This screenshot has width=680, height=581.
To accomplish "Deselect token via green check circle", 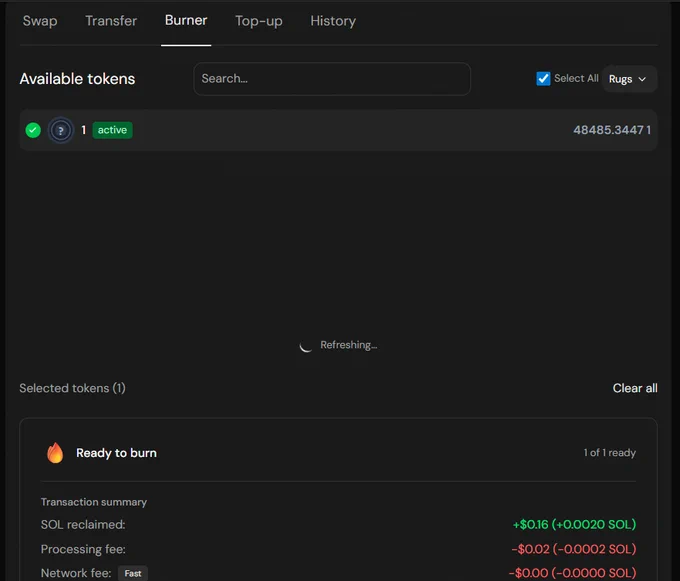I will point(33,130).
